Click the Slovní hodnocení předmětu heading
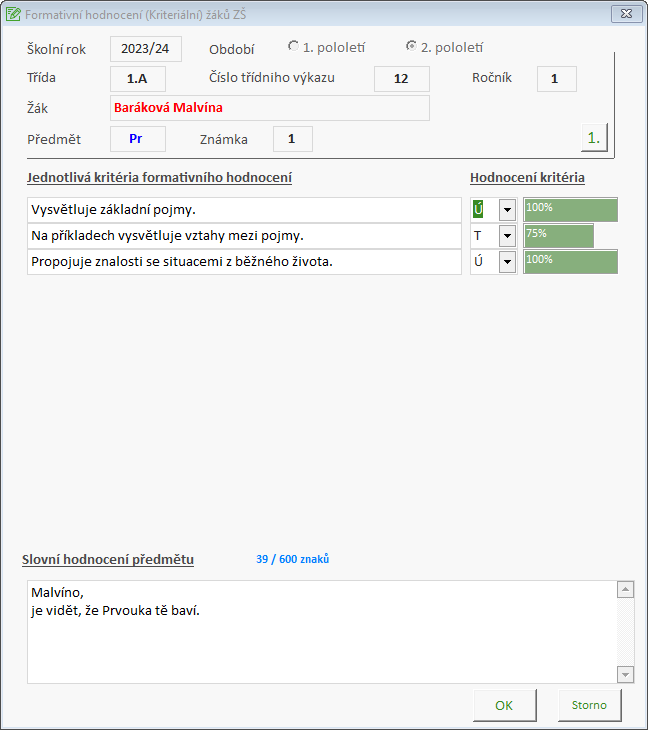Image resolution: width=648 pixels, height=730 pixels. (108, 560)
